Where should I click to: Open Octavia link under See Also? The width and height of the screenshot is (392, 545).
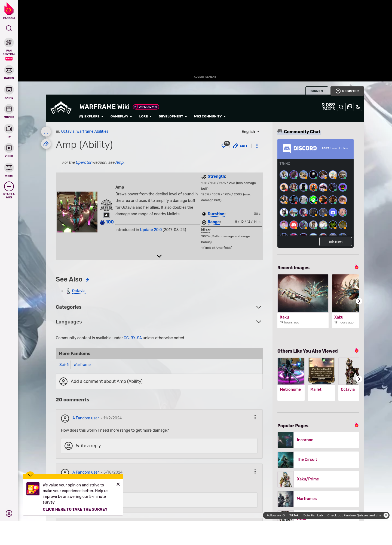[x=79, y=291]
